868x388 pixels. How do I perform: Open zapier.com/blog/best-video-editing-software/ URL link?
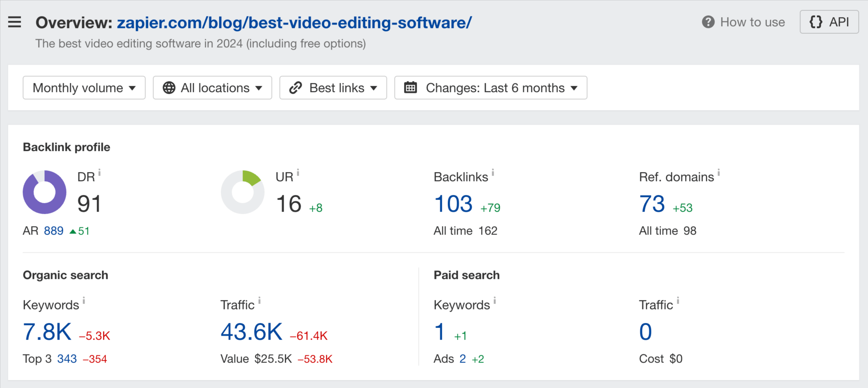click(x=294, y=23)
